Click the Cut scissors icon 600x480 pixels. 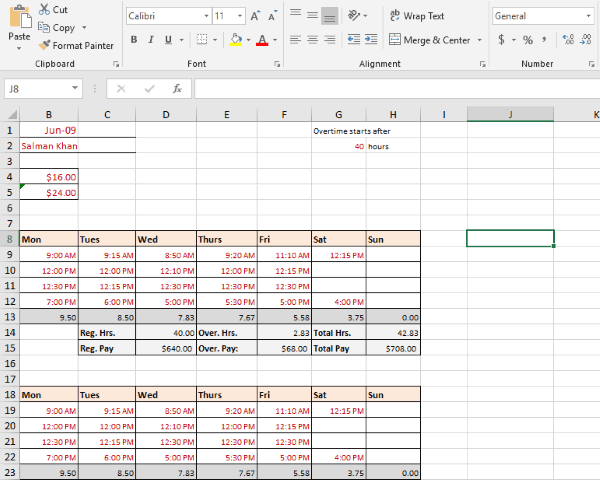(44, 10)
